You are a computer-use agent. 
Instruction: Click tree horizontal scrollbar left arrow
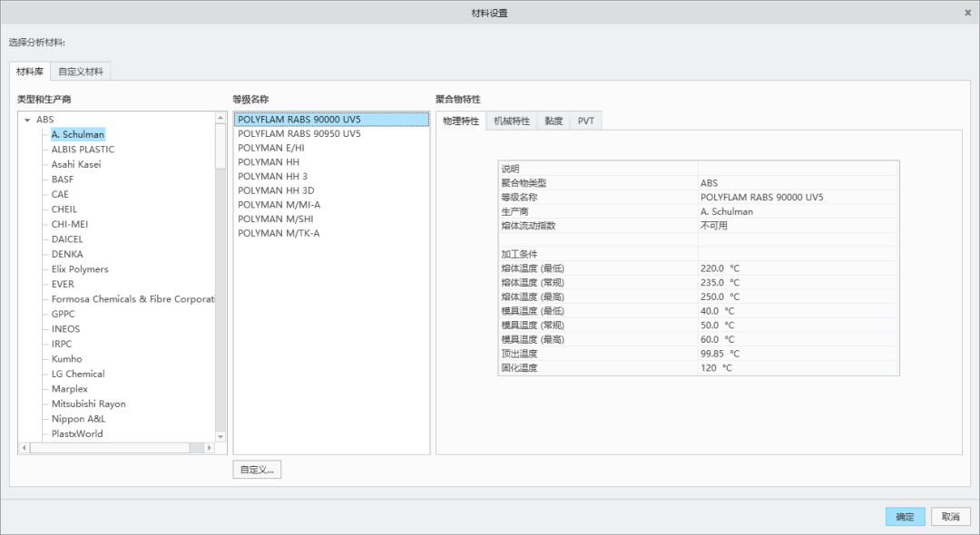24,448
